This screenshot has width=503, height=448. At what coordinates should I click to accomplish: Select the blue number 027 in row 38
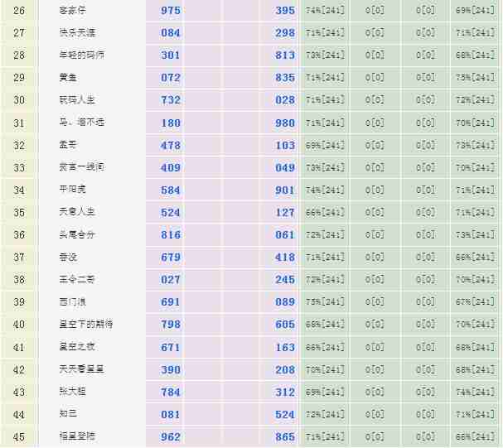(171, 280)
